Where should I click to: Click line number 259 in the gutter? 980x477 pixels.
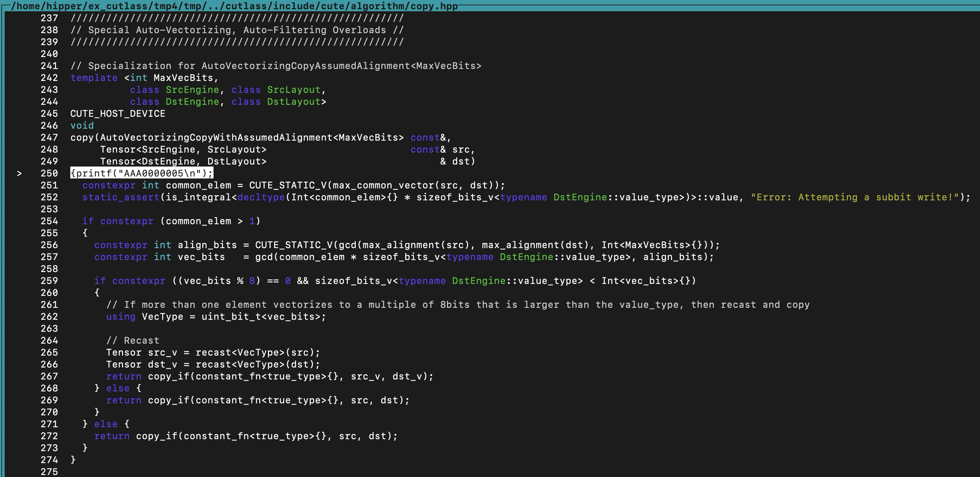[x=49, y=281]
